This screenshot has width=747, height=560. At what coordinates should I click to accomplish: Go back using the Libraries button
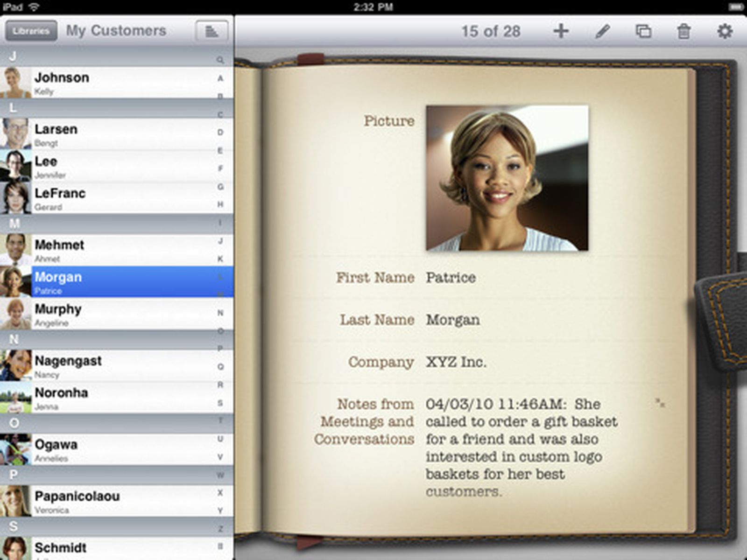31,31
